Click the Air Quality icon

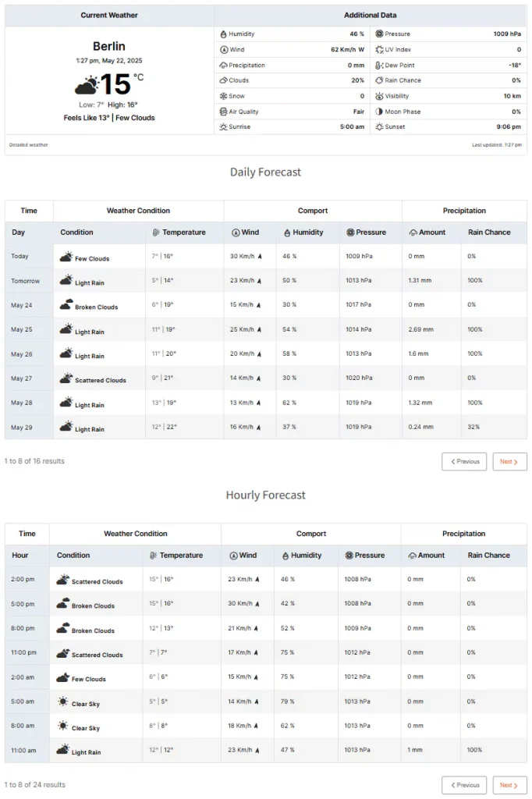pos(223,112)
